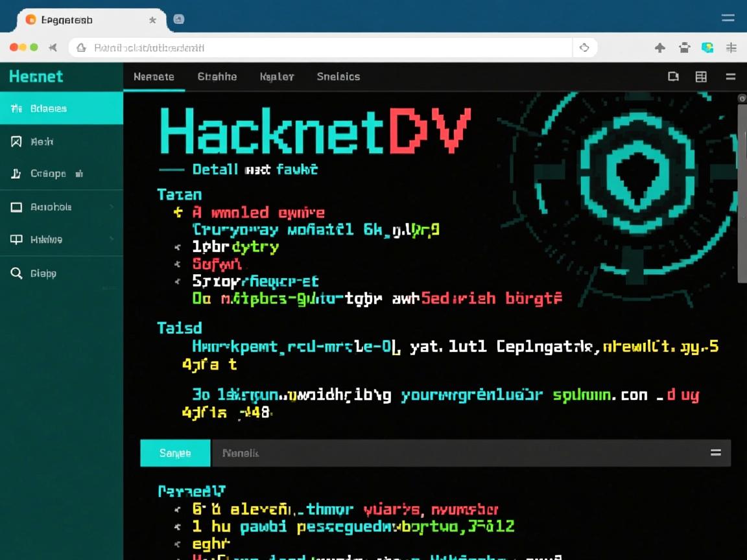Toggle the hamburger menu at top right

pyautogui.click(x=731, y=76)
